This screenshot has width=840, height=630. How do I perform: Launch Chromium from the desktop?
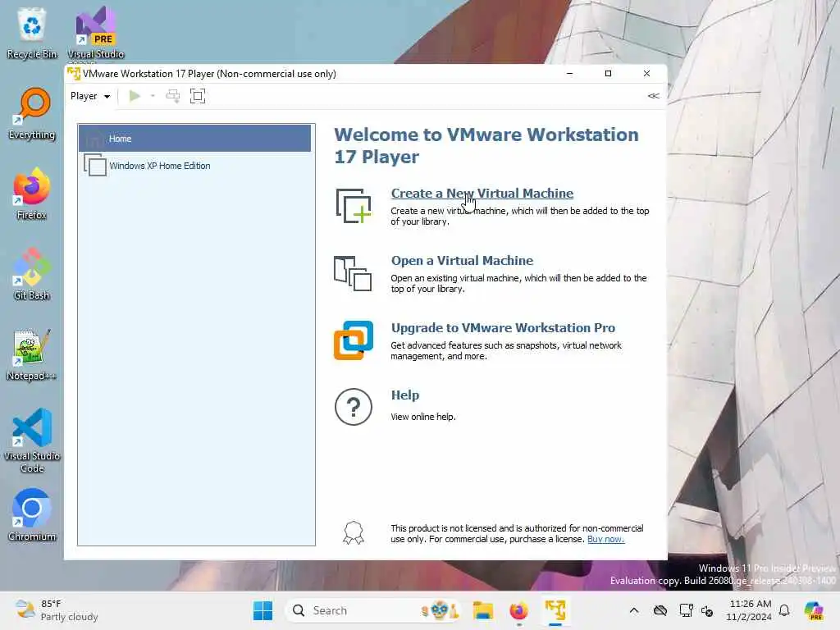pos(32,515)
